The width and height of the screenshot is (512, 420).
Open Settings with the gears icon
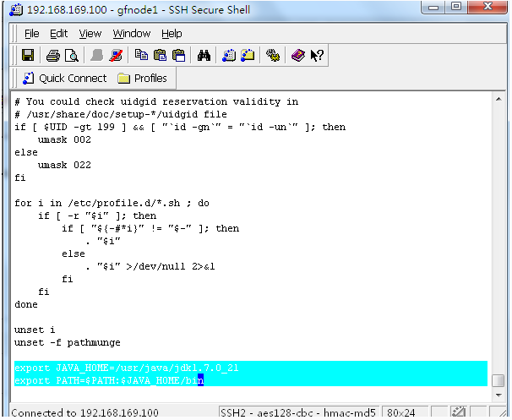[273, 55]
